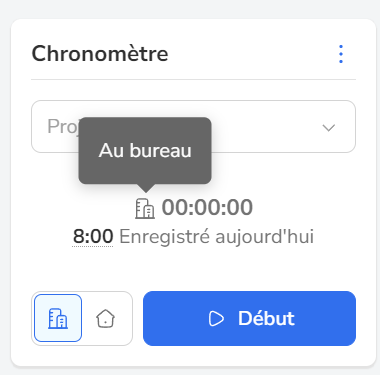
Task: Click the Chronomètre widget title
Action: pyautogui.click(x=100, y=54)
